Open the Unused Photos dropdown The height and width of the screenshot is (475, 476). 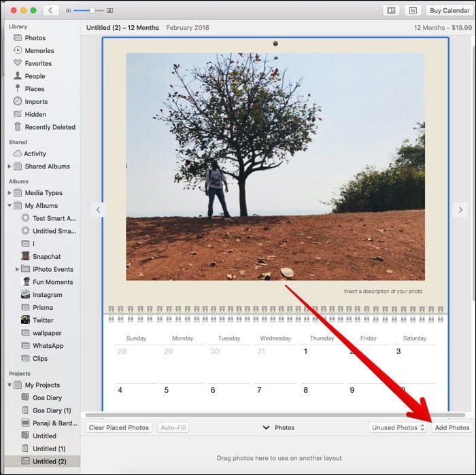click(x=398, y=427)
